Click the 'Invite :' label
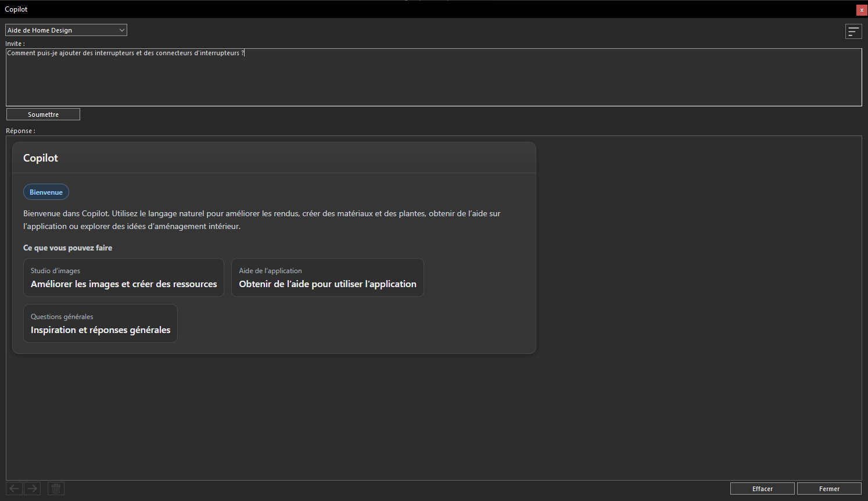This screenshot has width=868, height=501. (15, 44)
